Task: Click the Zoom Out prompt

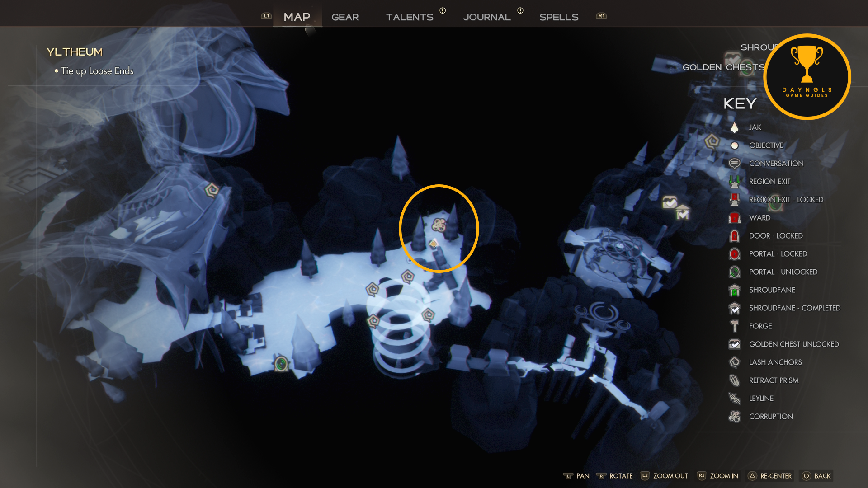Action: coord(664,476)
